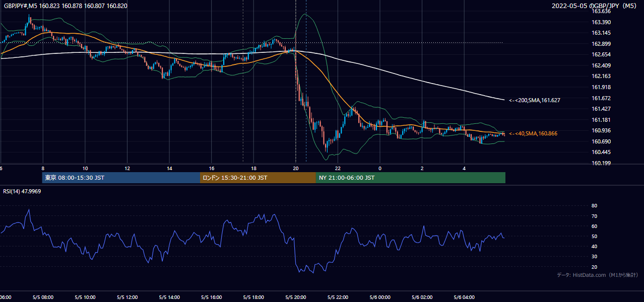Screen dimensions: 644x302
Task: Click the 5/5 12:00 time axis label
Action: point(127,297)
